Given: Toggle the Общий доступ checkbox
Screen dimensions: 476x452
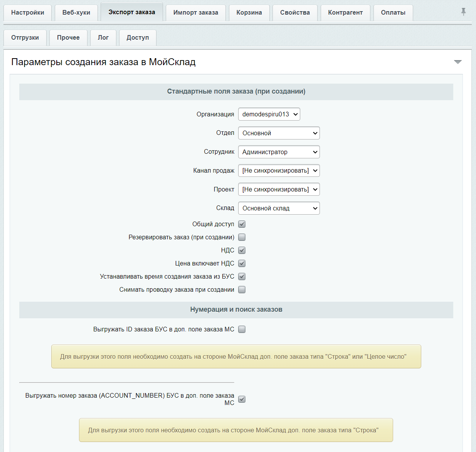Looking at the screenshot, I should pyautogui.click(x=242, y=224).
